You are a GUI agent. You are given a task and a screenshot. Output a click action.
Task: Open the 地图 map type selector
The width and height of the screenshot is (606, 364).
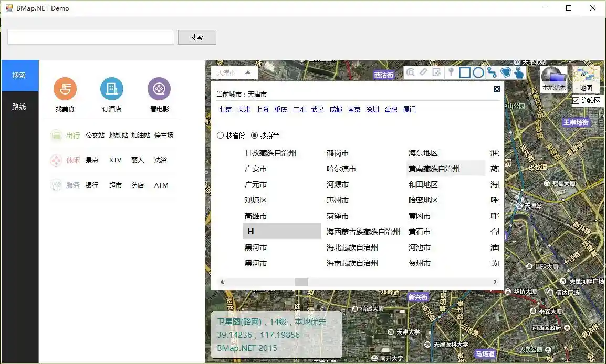point(586,79)
